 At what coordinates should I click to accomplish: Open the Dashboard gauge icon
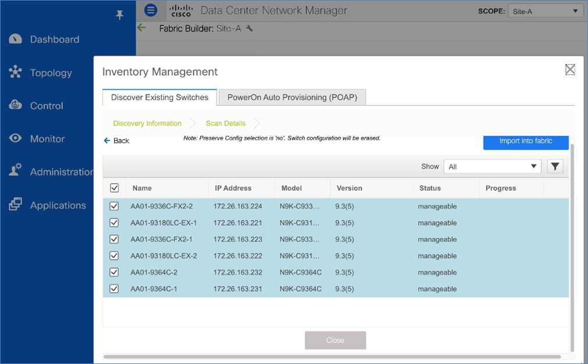point(15,39)
